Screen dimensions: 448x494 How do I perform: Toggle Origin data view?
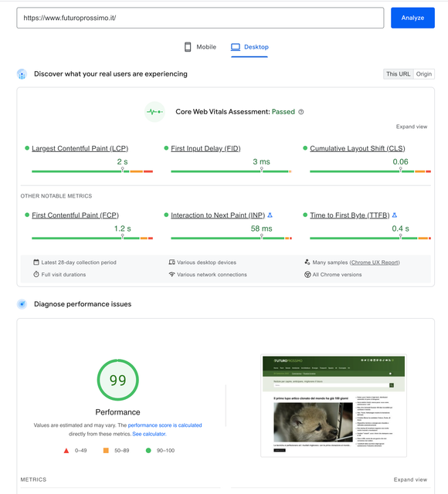pos(424,74)
